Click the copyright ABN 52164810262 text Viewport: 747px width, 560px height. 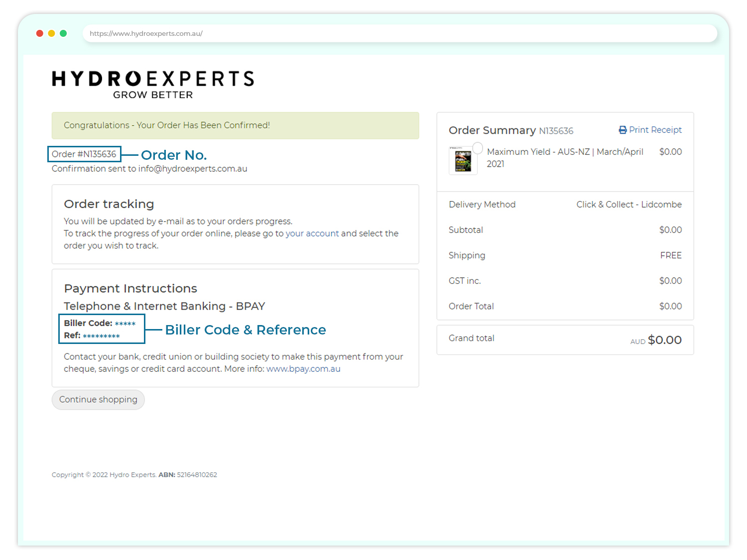(x=188, y=475)
